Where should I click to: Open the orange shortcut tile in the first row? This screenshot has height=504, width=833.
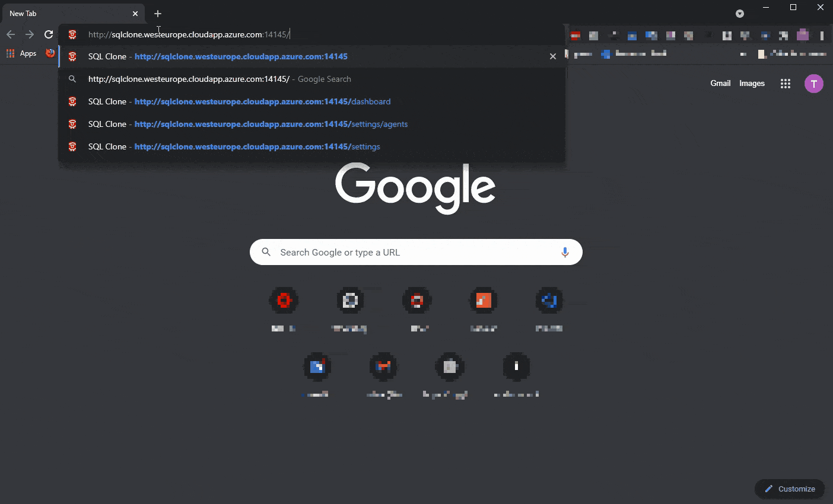[x=483, y=301]
